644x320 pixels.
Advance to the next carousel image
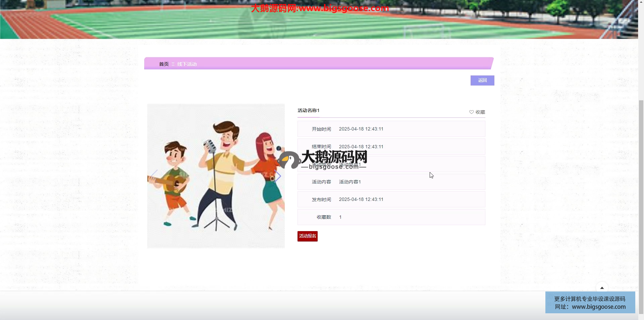(x=278, y=176)
